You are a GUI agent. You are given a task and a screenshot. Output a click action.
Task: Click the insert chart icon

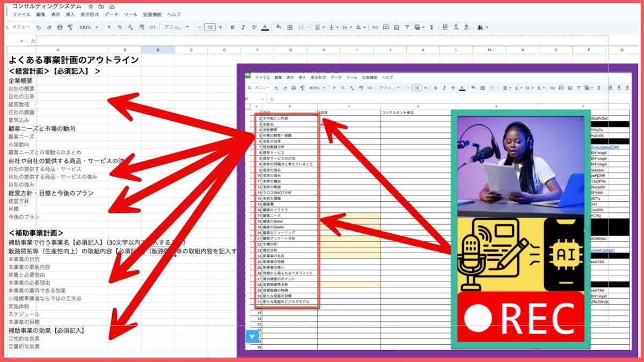coord(397,27)
